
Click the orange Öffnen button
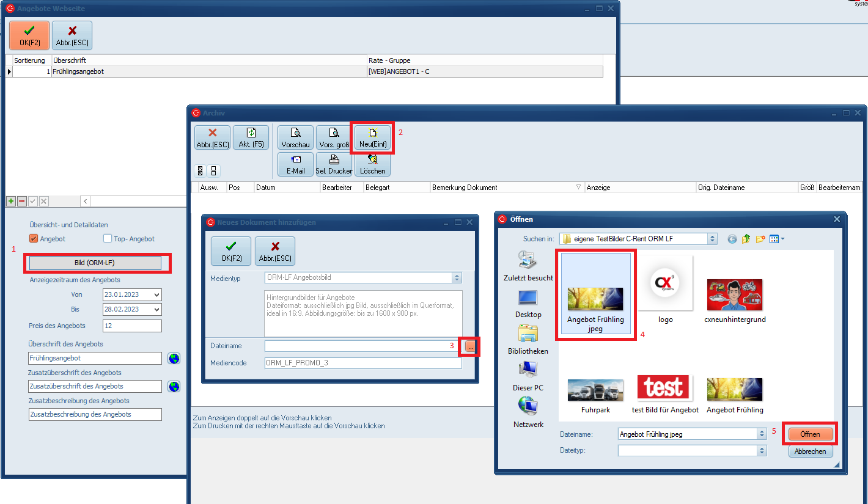[x=810, y=434]
